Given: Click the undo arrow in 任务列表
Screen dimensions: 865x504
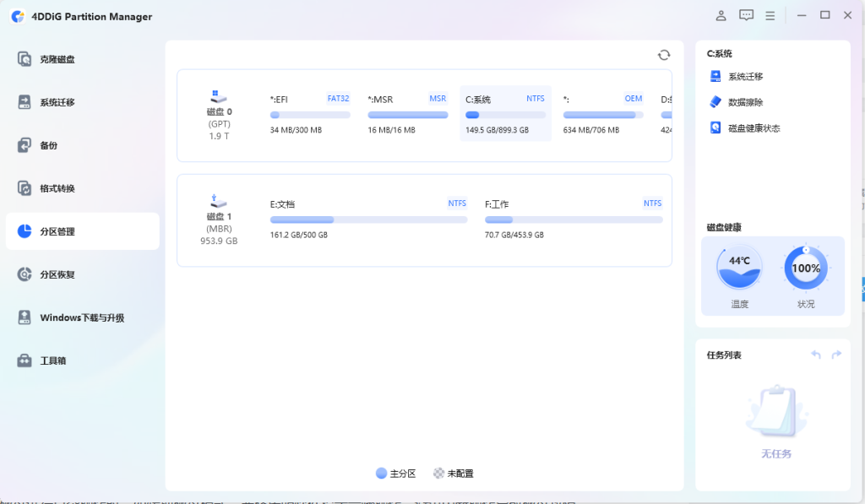Looking at the screenshot, I should pyautogui.click(x=815, y=355).
